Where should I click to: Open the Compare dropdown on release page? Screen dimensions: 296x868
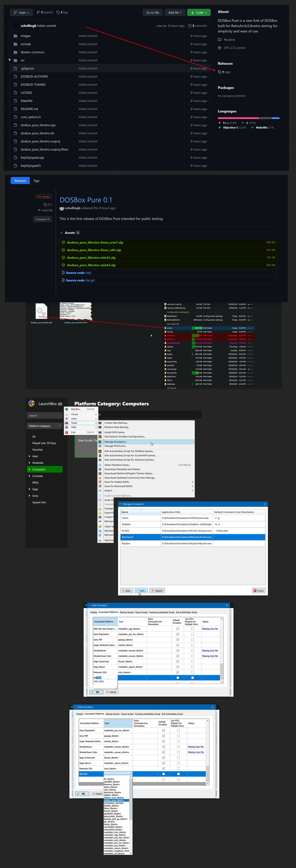point(42,219)
